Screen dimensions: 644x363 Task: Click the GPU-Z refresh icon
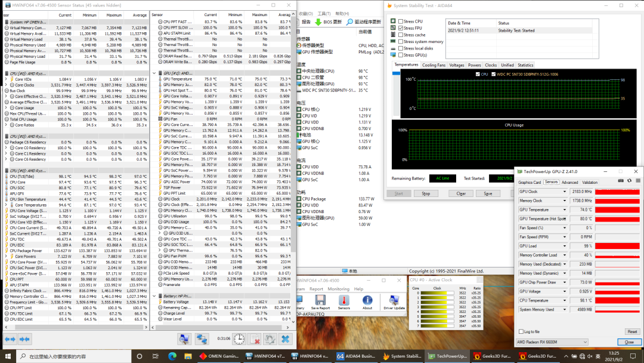628,180
